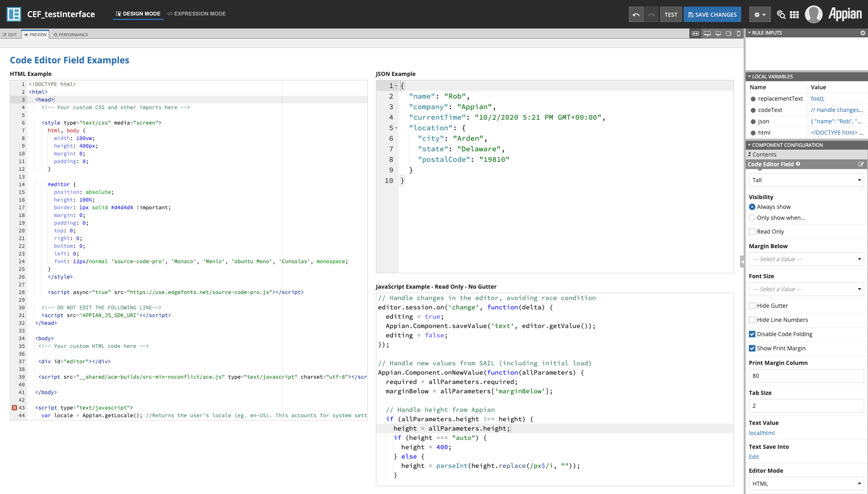Click line number 14 in HTML gutter

click(x=21, y=184)
